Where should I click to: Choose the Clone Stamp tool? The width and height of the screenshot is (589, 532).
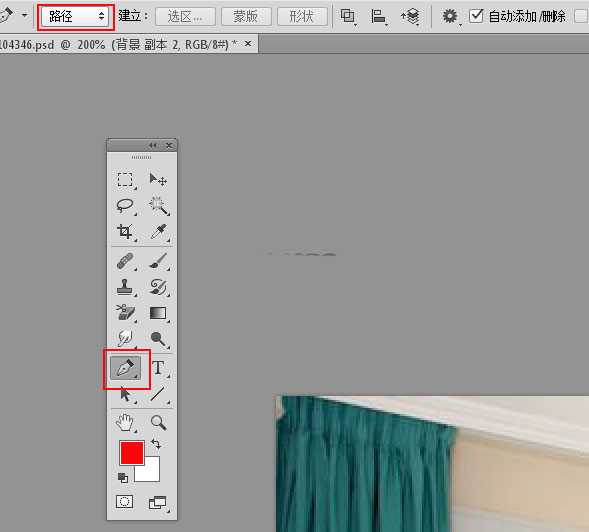pos(125,287)
